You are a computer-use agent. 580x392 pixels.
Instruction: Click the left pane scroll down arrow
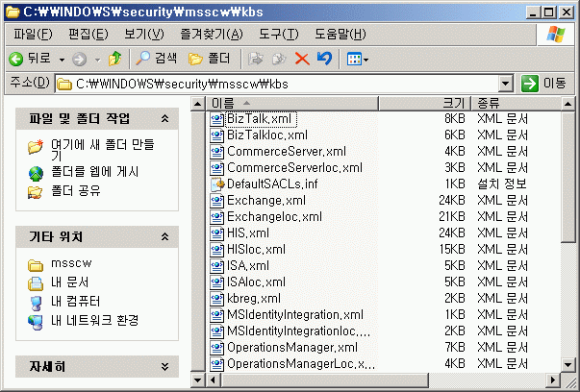click(x=197, y=380)
